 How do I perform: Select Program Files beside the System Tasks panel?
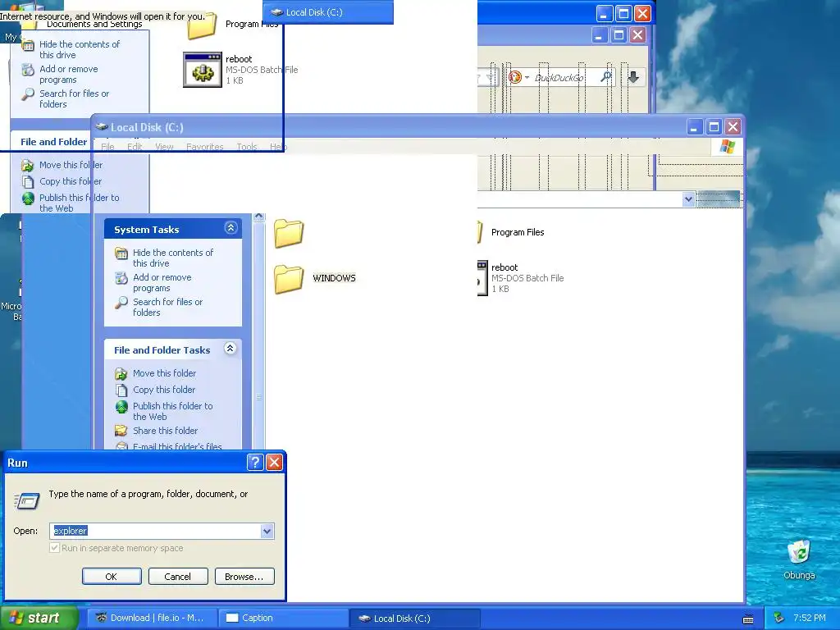(518, 232)
